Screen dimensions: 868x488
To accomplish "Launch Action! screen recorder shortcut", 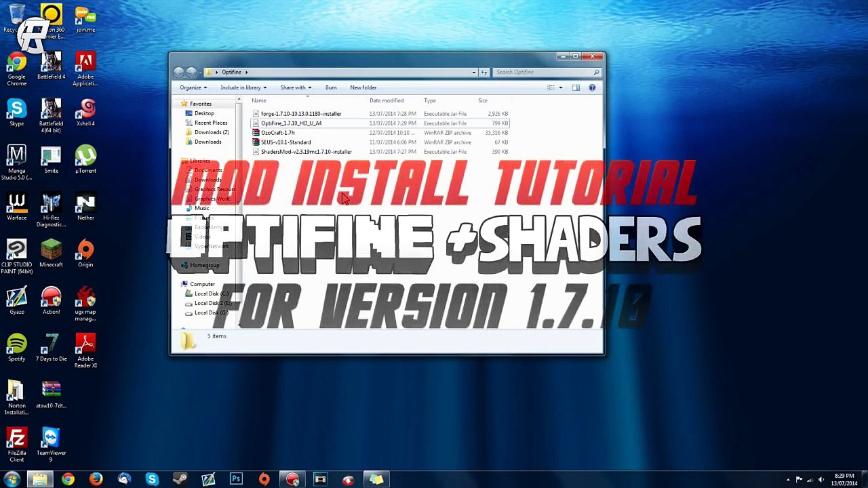I will coord(51,300).
